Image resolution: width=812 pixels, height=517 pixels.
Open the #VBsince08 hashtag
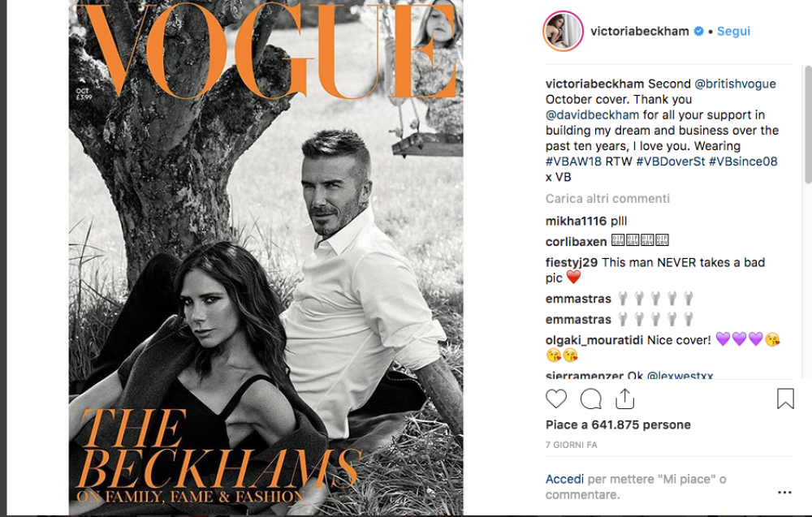[x=743, y=162]
